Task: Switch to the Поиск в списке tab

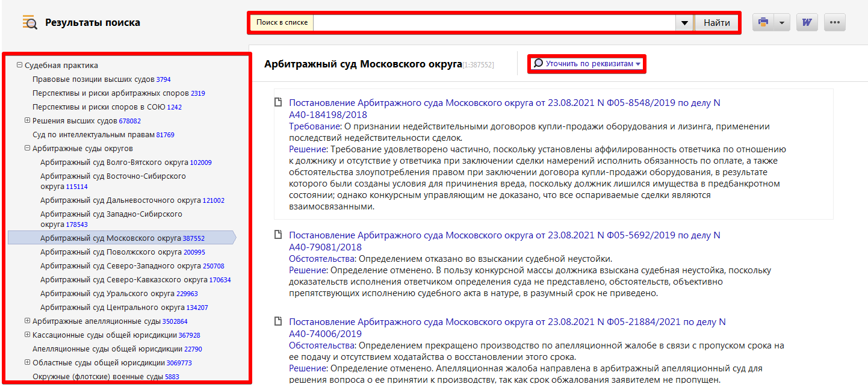Action: coord(281,22)
